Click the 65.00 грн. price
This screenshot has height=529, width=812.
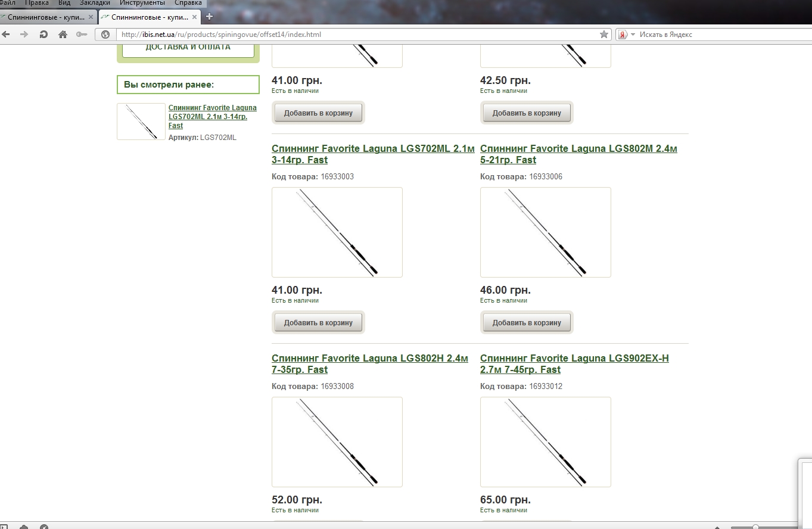(505, 500)
